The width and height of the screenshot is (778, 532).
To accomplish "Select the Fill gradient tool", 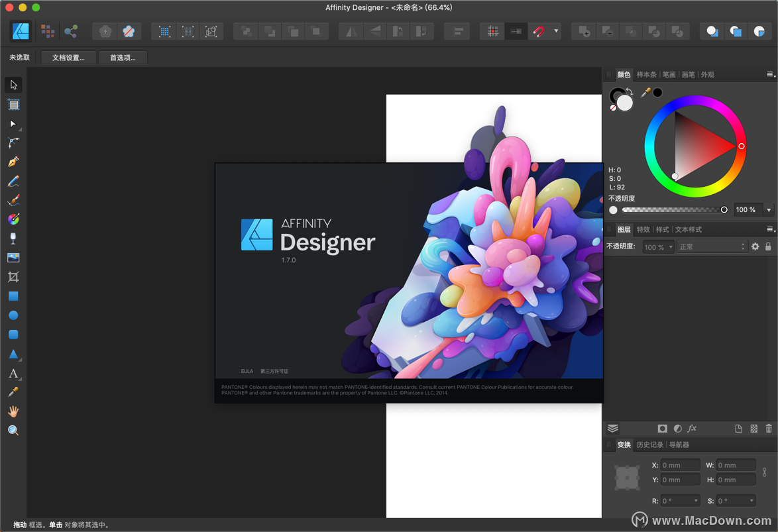I will coord(13,219).
